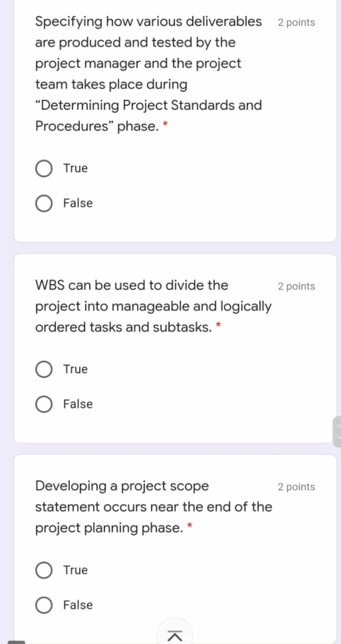
Task: Select True for the project scope question
Action: pyautogui.click(x=43, y=571)
